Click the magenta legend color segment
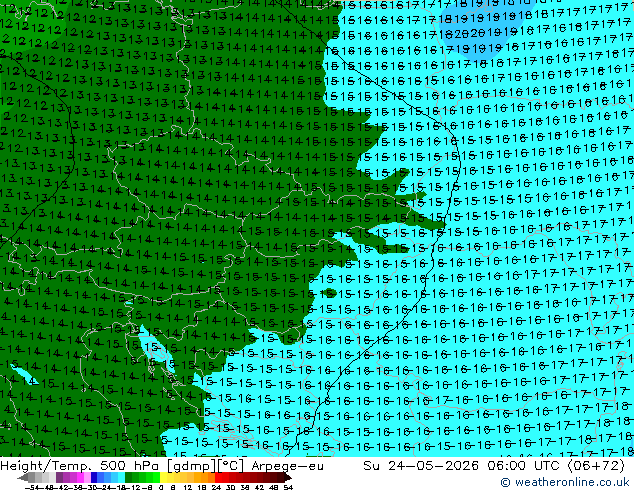 (80, 477)
